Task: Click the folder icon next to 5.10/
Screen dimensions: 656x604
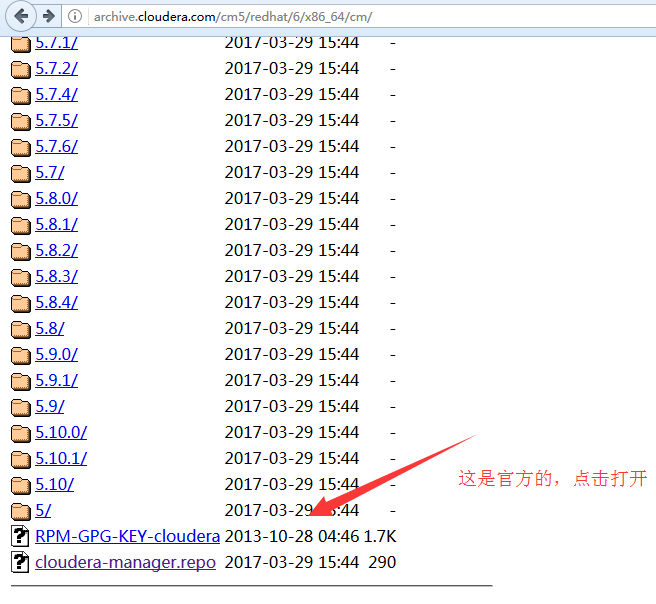Action: pyautogui.click(x=20, y=484)
